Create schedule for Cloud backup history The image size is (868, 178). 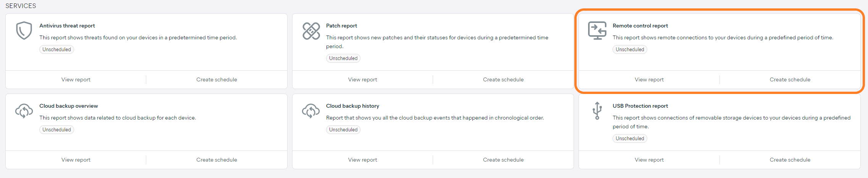point(503,160)
